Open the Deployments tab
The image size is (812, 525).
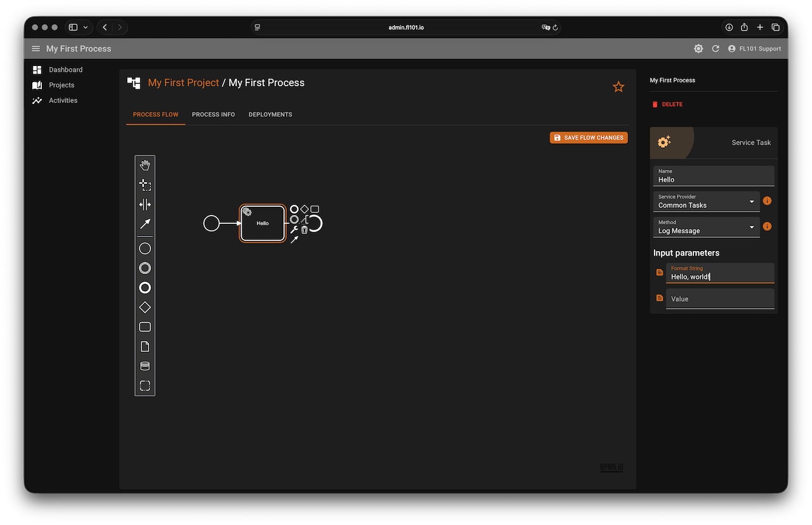click(x=270, y=115)
